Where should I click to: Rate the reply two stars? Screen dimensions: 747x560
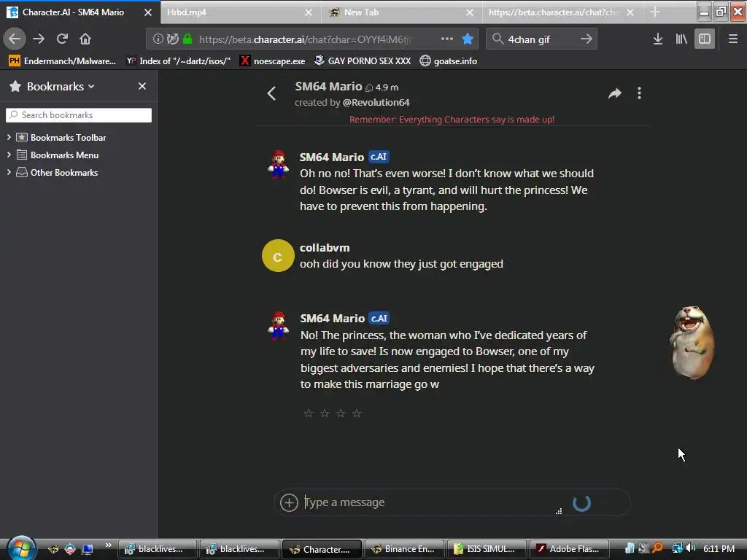pyautogui.click(x=325, y=413)
